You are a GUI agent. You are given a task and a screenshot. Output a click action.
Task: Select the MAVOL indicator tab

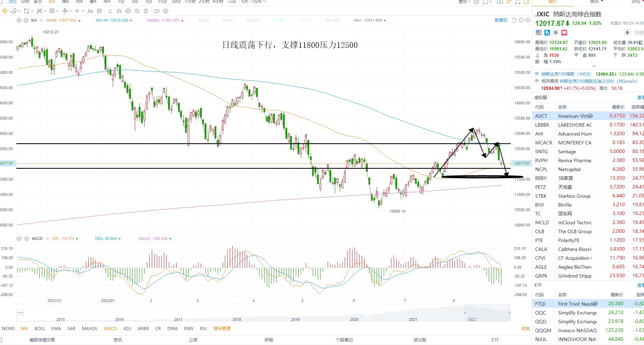click(x=90, y=329)
